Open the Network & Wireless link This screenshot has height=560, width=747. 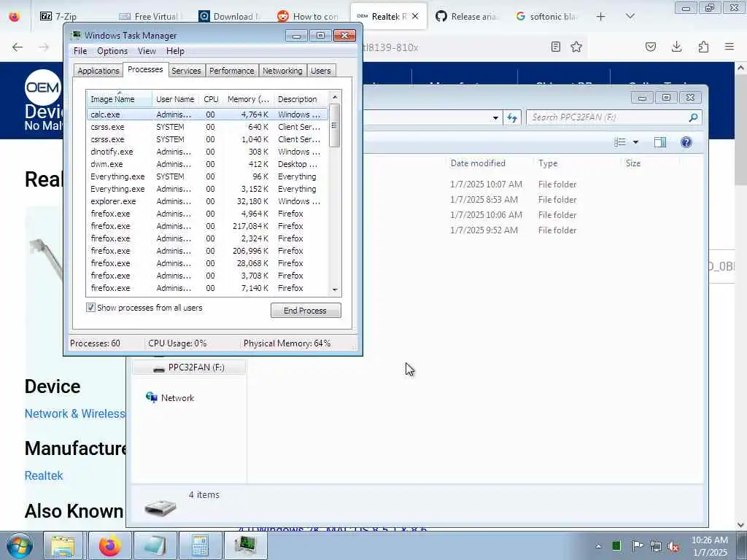75,413
